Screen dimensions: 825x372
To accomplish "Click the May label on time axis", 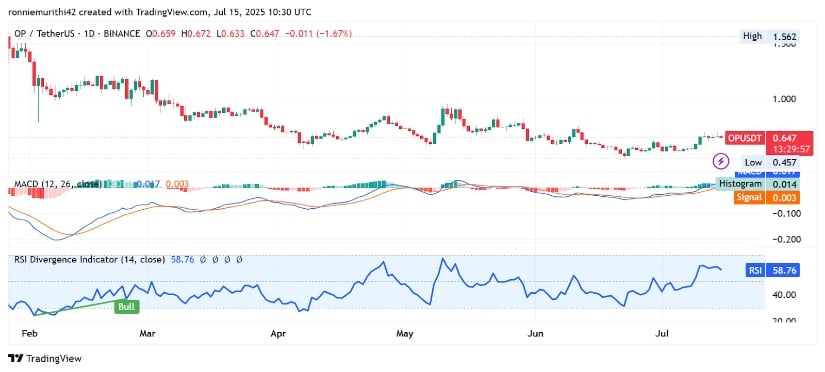I will pyautogui.click(x=406, y=333).
